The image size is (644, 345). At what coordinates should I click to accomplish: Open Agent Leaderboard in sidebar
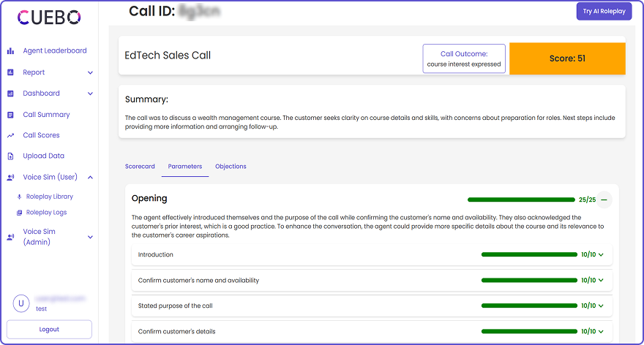(55, 51)
